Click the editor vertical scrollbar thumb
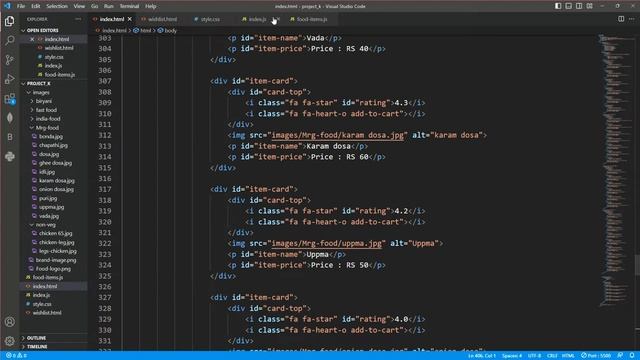Image resolution: width=640 pixels, height=360 pixels. coord(637,265)
